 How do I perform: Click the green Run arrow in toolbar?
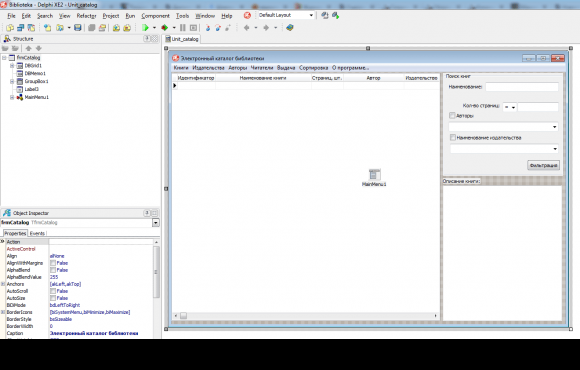145,28
